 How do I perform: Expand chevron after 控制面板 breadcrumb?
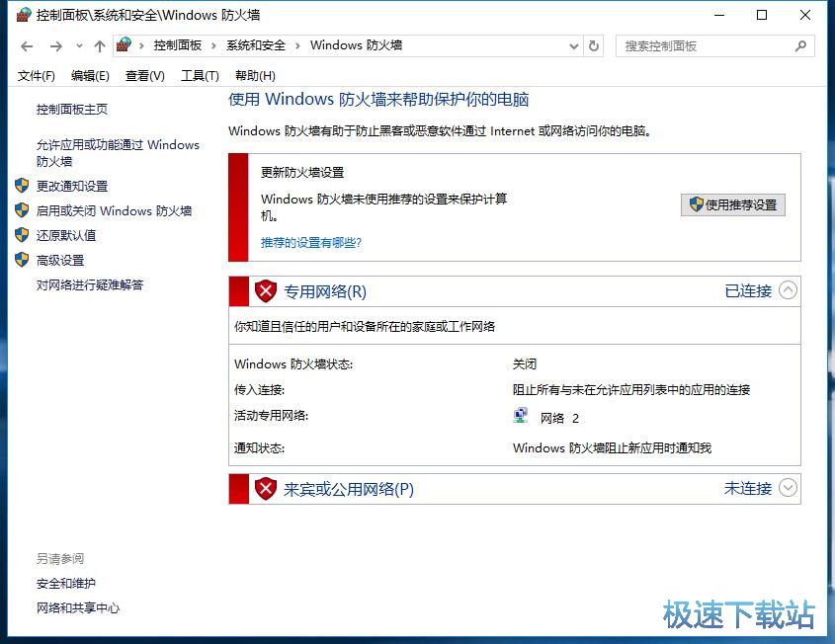tap(213, 45)
